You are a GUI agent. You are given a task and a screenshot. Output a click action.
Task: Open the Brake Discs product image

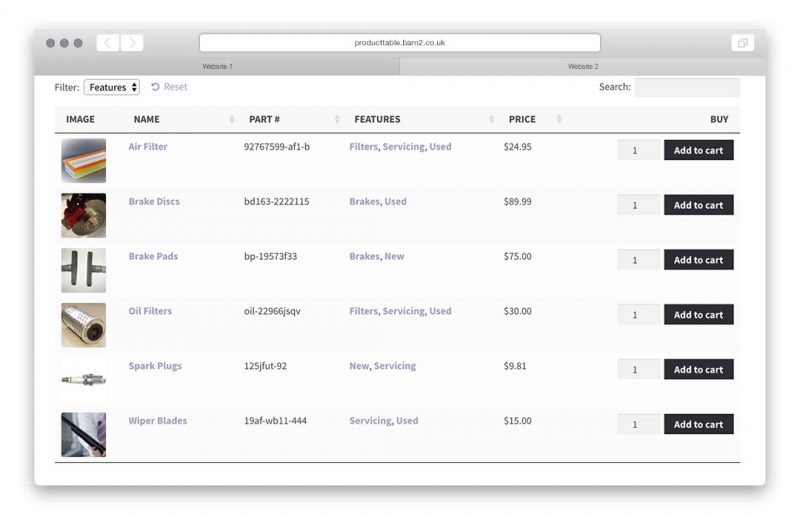pos(84,215)
